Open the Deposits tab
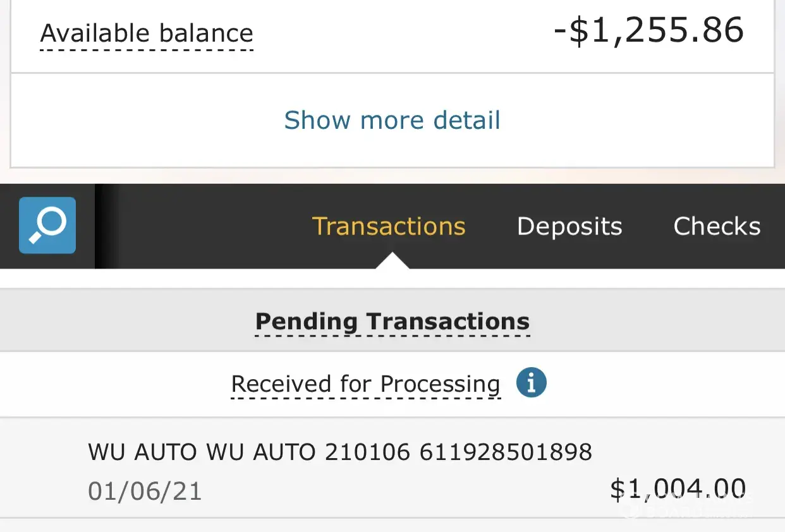The image size is (785, 532). (x=569, y=226)
